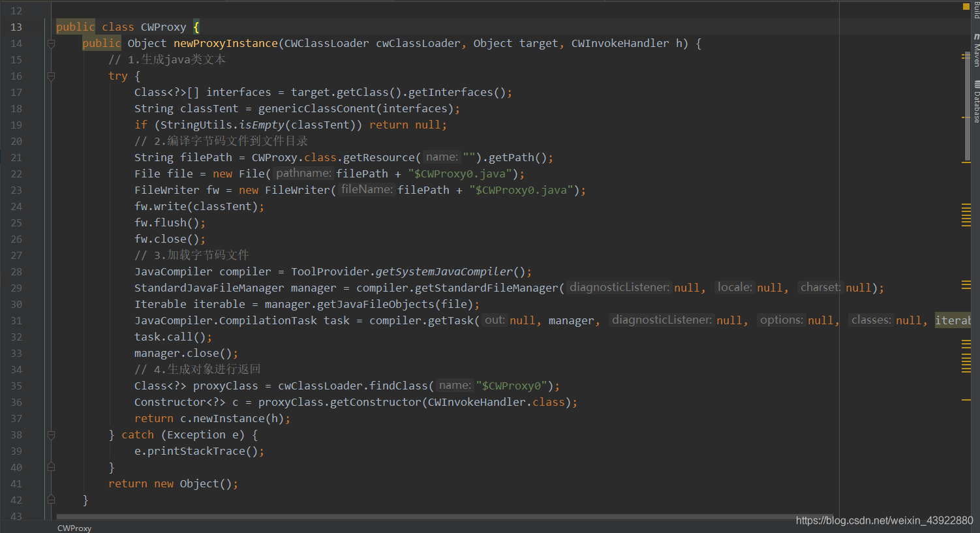Click the isEmpty call on line 19
The image size is (980, 533).
click(262, 125)
